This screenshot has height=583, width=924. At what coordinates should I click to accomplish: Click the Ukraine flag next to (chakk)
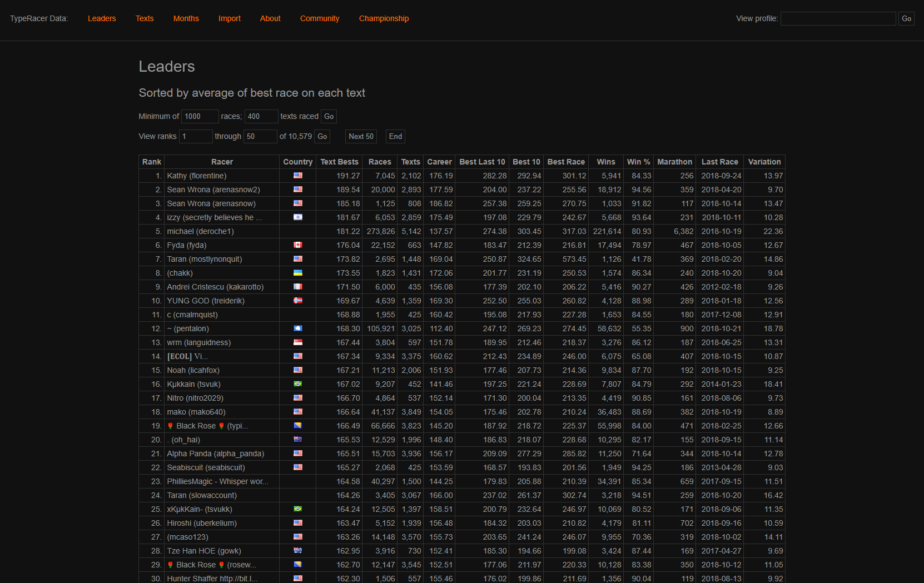(298, 272)
